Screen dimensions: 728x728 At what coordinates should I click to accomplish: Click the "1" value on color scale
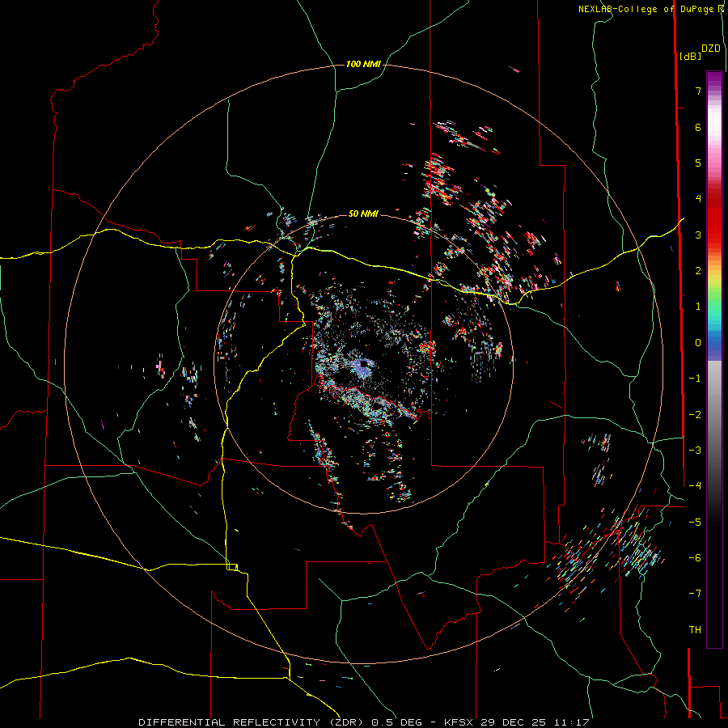[x=698, y=307]
